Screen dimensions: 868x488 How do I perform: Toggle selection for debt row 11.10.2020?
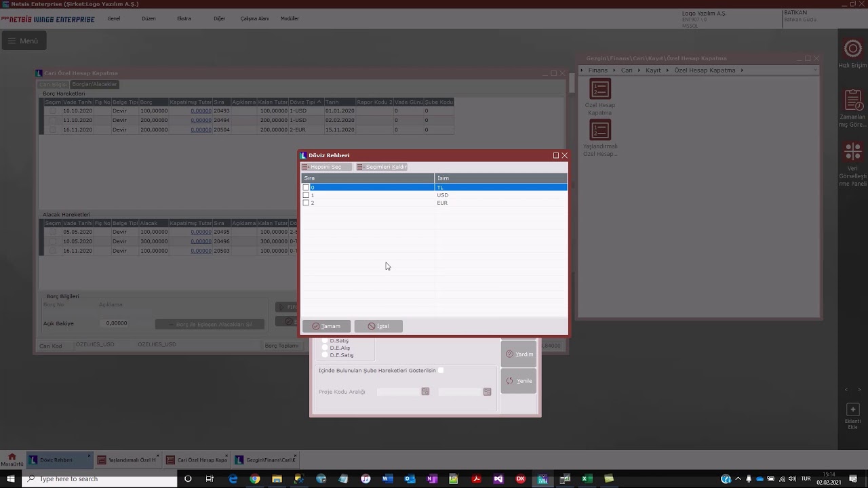tap(53, 120)
